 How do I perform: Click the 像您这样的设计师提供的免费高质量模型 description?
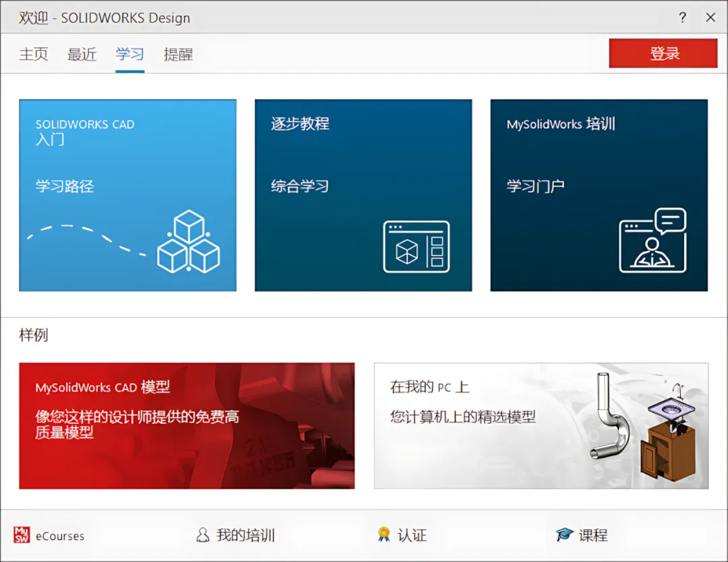pyautogui.click(x=138, y=424)
